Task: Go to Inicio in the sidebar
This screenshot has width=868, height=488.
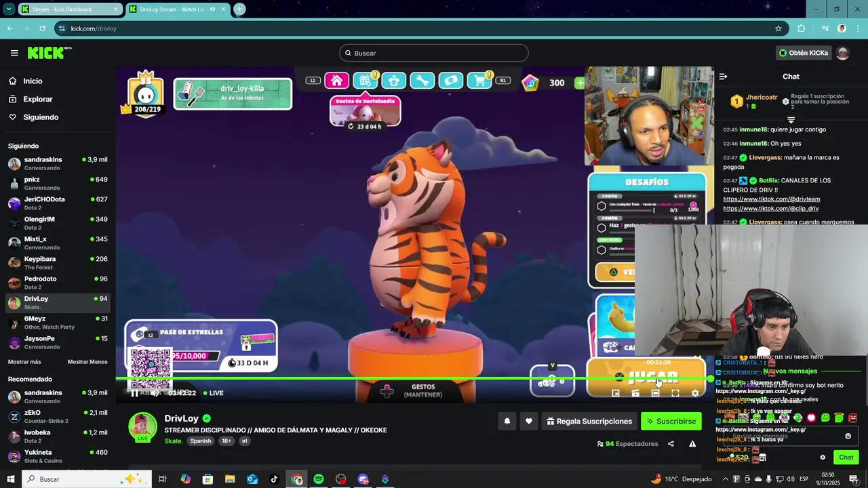Action: point(33,81)
